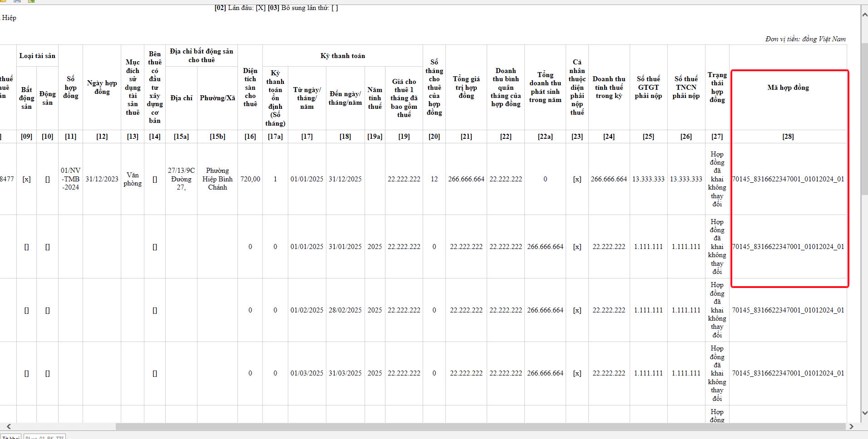Click the horizontal scrollbar left arrow
This screenshot has height=439, width=868.
(x=8, y=426)
